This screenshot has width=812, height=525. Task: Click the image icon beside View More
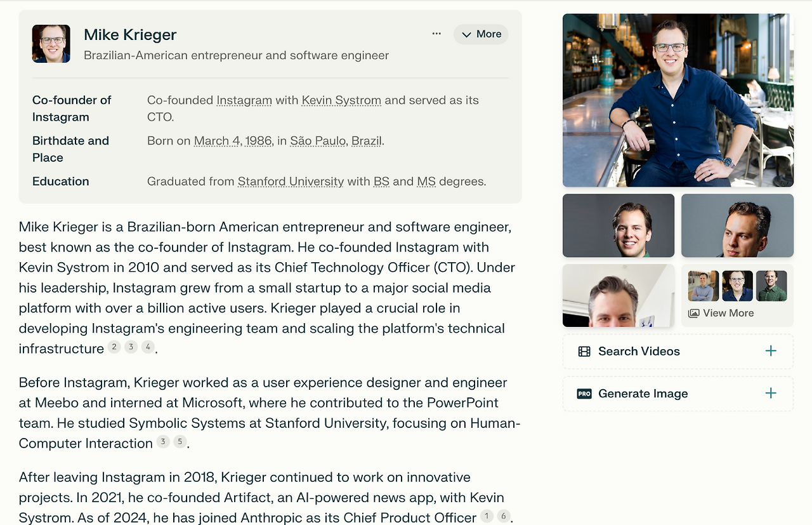tap(694, 313)
